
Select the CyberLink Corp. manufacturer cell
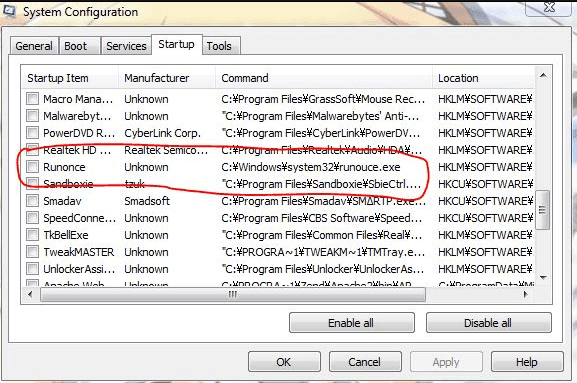coord(163,133)
